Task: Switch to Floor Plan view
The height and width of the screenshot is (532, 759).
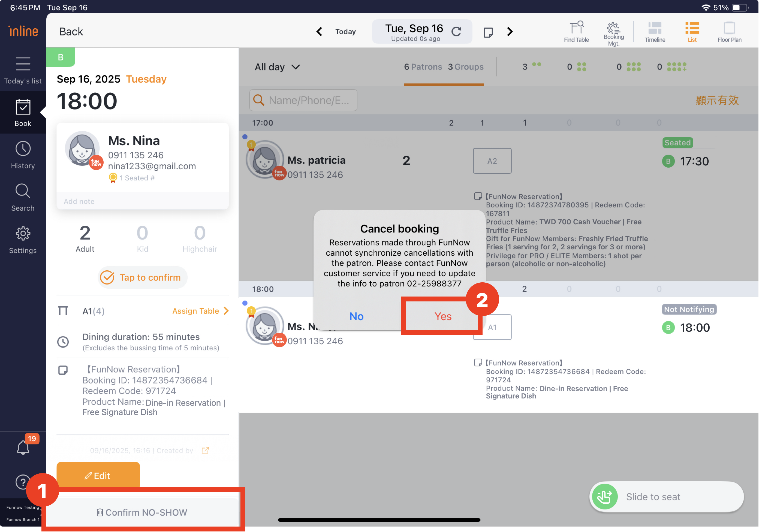Action: click(729, 32)
